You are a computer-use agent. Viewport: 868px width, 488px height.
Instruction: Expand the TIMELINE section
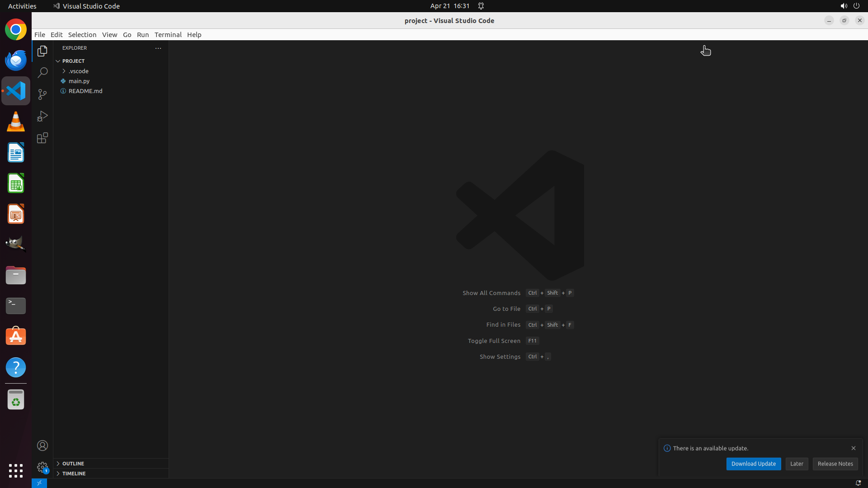point(74,474)
